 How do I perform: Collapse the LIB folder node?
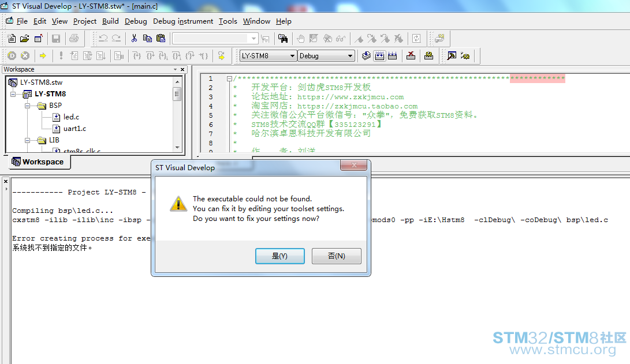[27, 140]
